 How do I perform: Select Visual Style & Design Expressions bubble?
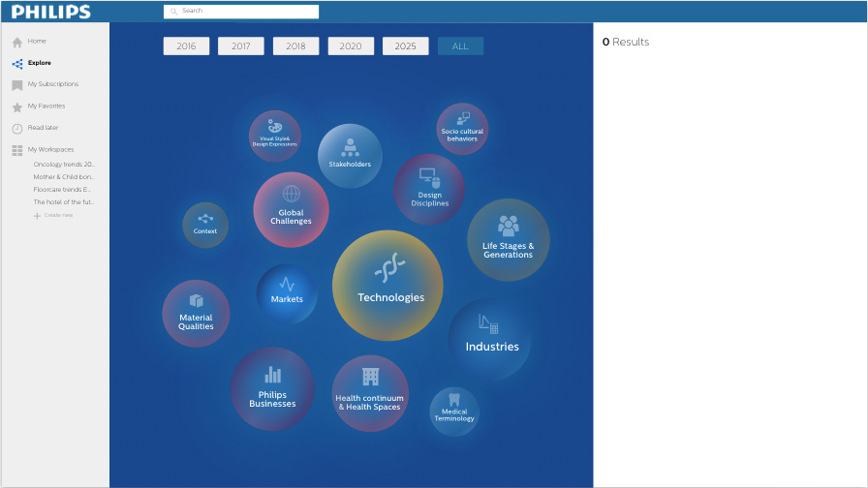(x=274, y=137)
